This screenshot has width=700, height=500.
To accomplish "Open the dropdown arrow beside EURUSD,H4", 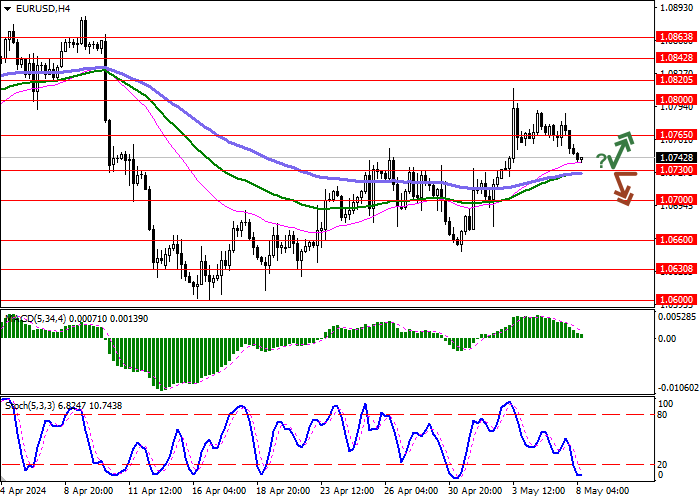I will (7, 9).
